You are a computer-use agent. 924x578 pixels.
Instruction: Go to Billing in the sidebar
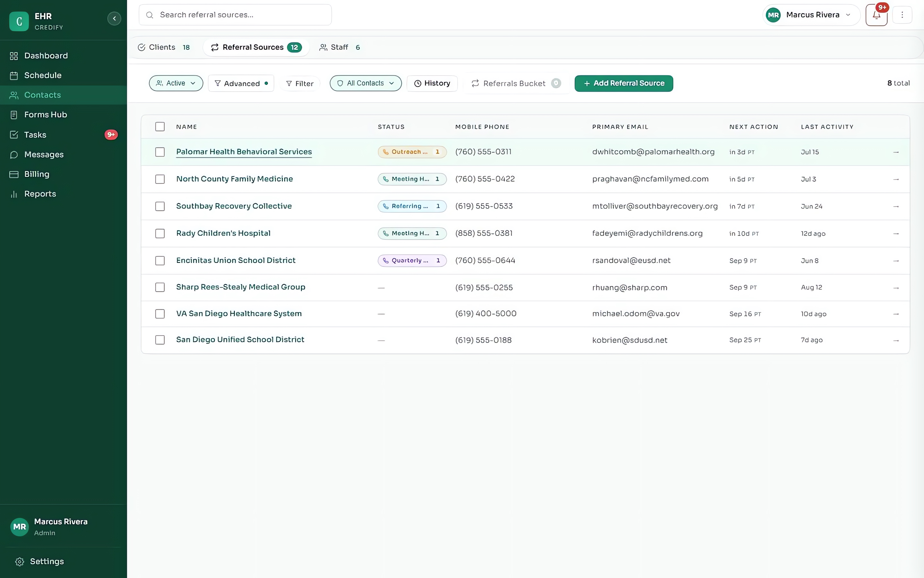[x=63, y=174]
